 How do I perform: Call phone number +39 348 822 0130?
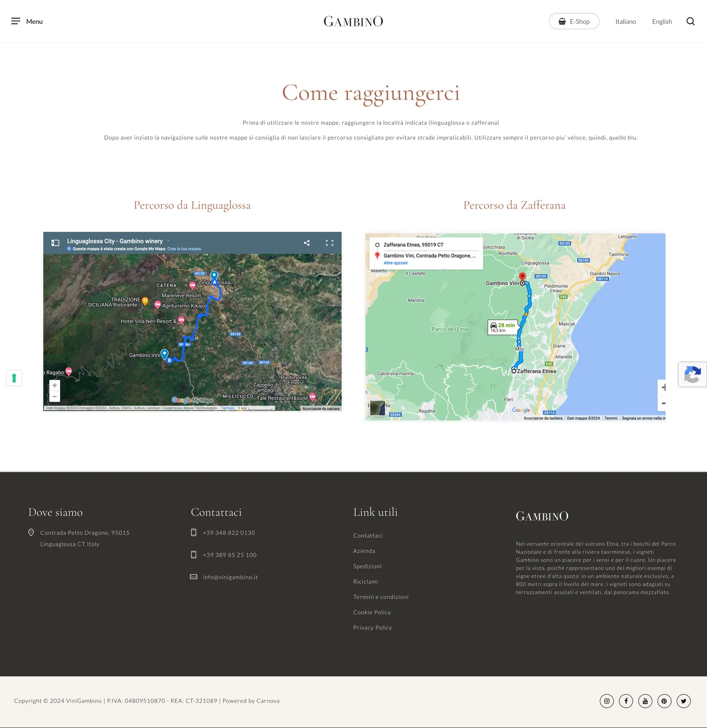(x=229, y=532)
